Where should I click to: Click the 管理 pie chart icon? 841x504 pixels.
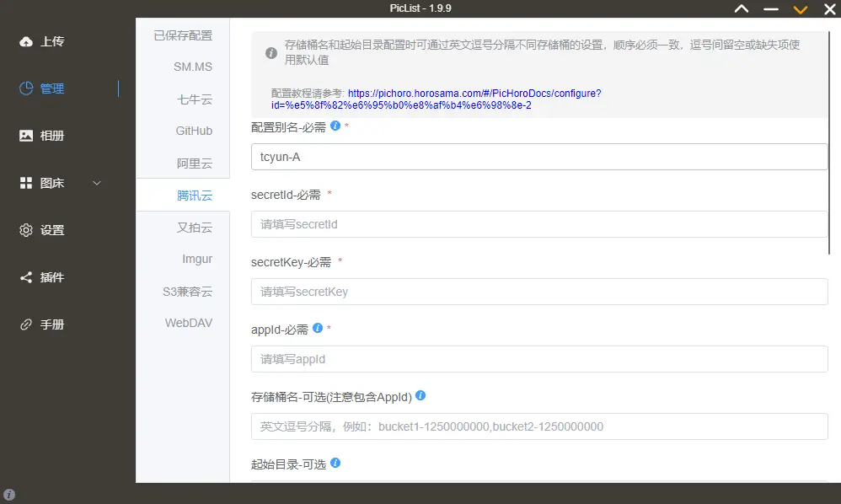pyautogui.click(x=26, y=88)
